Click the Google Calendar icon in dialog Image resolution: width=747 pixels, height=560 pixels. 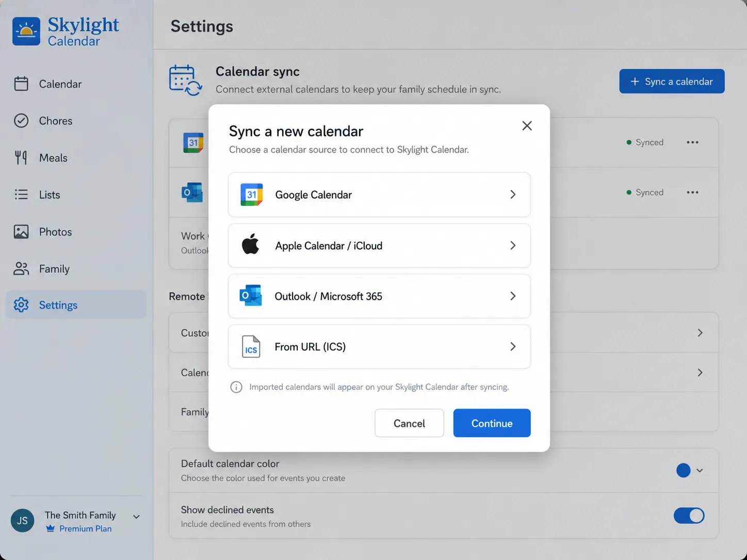tap(252, 194)
